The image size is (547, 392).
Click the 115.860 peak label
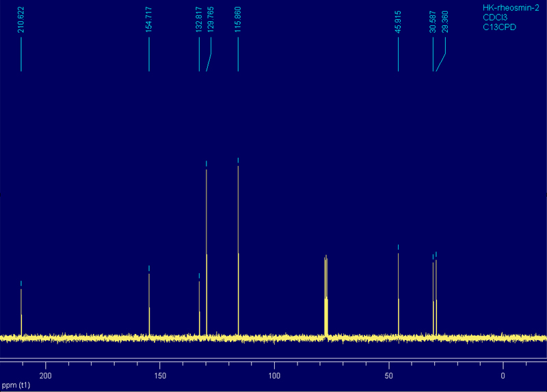point(238,20)
